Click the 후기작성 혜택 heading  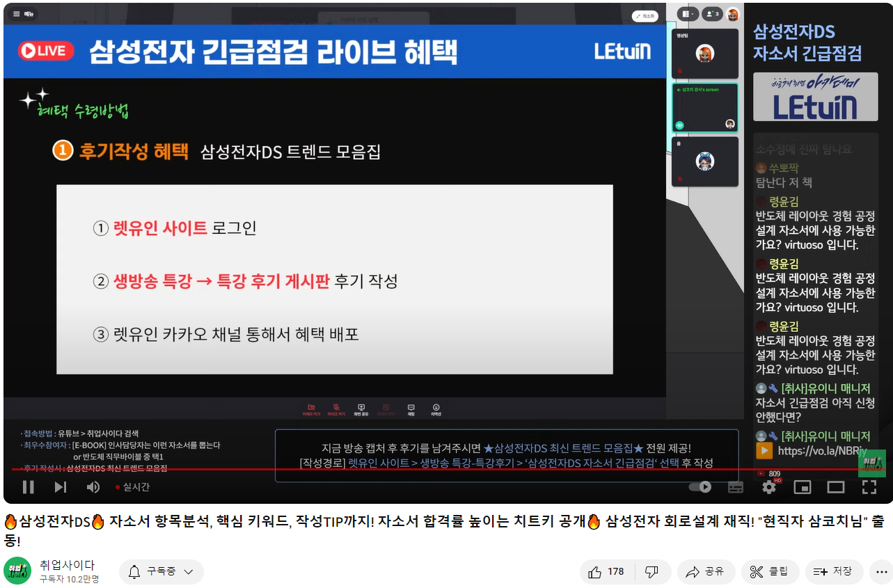(x=134, y=150)
